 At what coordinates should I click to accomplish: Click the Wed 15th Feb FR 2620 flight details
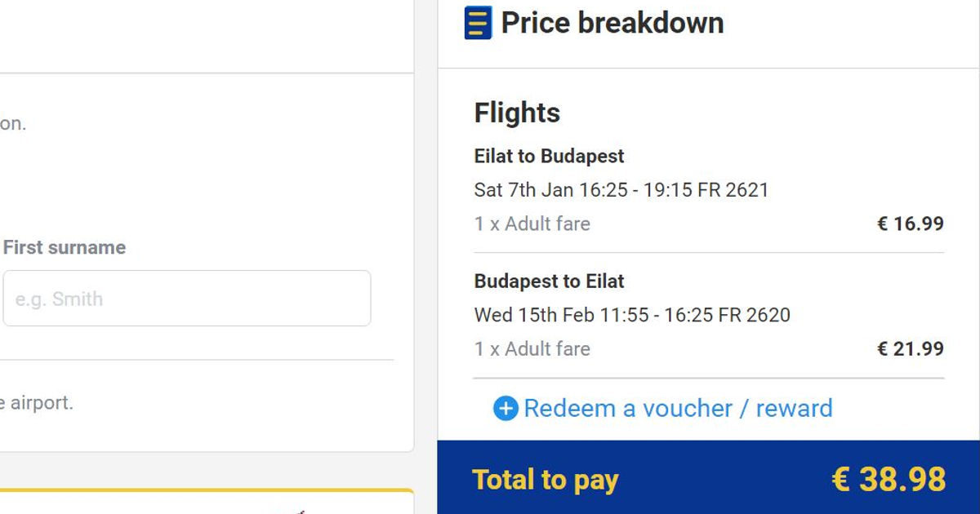[632, 315]
